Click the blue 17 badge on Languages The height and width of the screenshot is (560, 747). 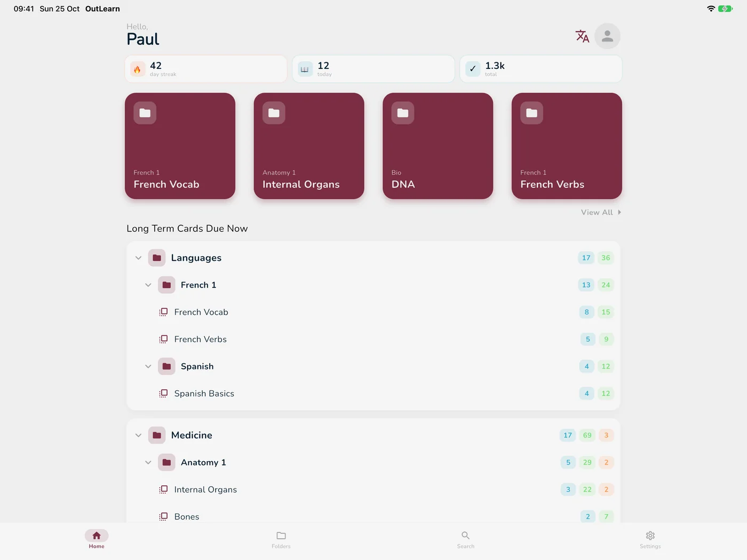586,258
